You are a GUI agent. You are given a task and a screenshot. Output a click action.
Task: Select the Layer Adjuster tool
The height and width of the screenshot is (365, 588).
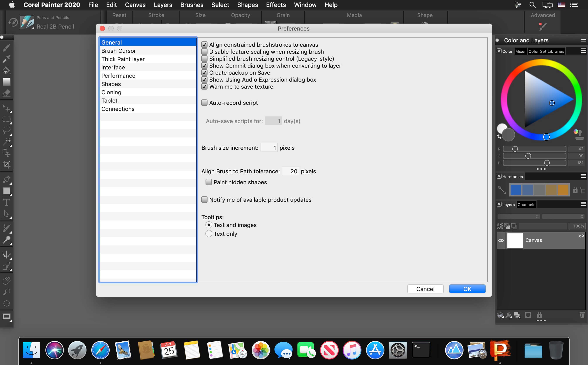(7, 108)
